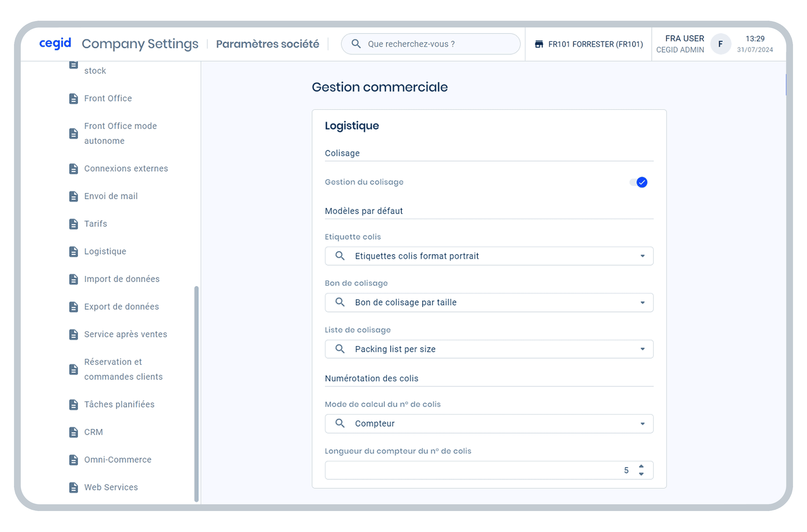
Task: Click search icon in the Mode de calcul field
Action: 340,423
